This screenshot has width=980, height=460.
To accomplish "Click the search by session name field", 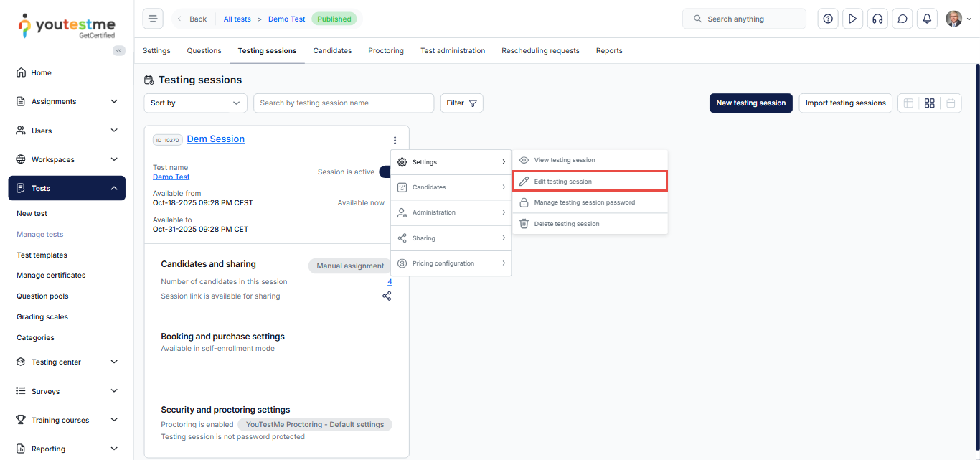I will click(343, 103).
